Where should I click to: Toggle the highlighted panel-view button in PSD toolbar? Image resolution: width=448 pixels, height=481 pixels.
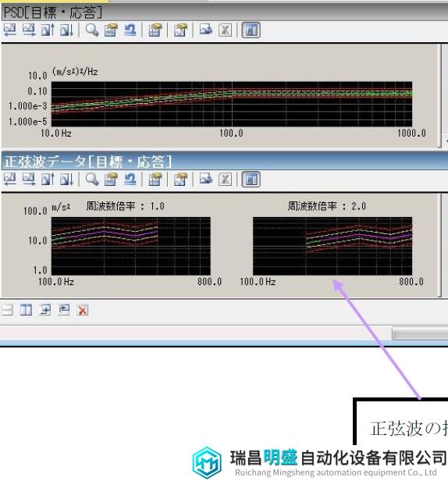click(x=251, y=30)
